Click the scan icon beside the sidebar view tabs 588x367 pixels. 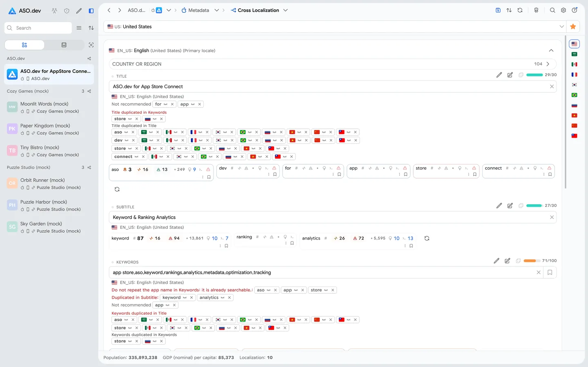coord(91,45)
